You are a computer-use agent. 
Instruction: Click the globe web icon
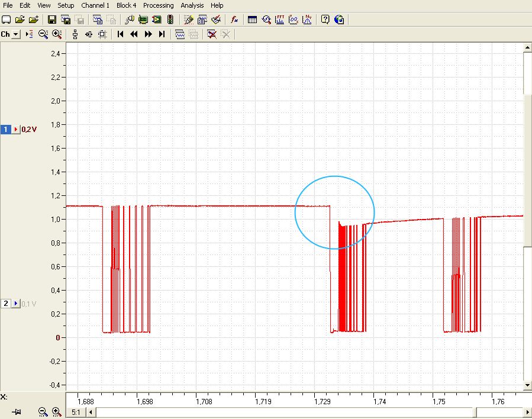tap(339, 20)
